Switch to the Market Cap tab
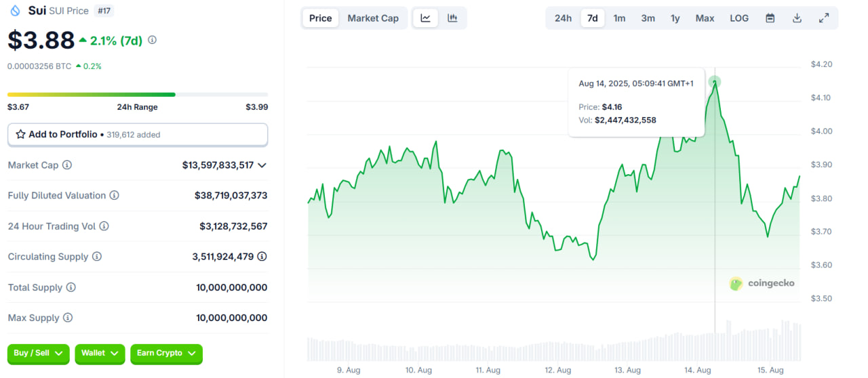Image resolution: width=868 pixels, height=378 pixels. point(373,18)
